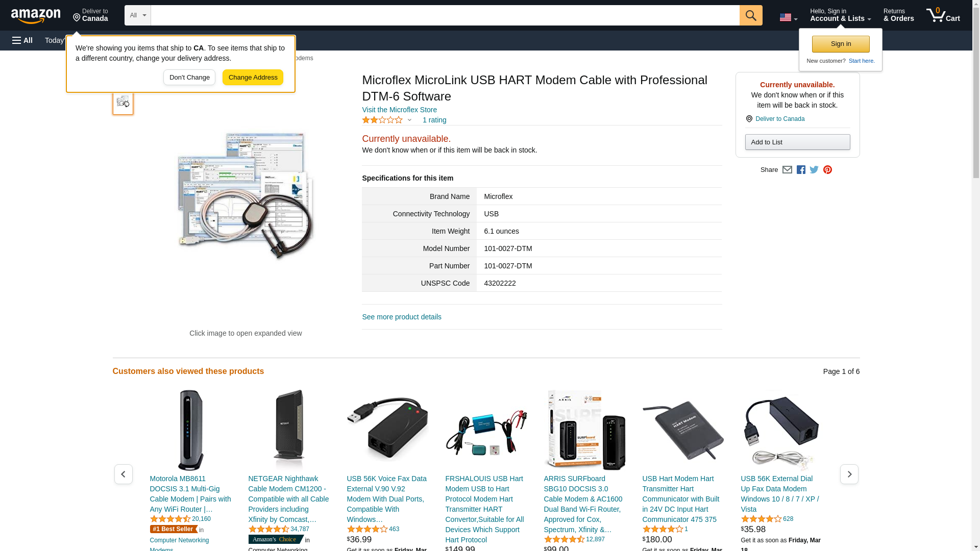The height and width of the screenshot is (551, 980).
Task: Click yellow Sign in button
Action: click(841, 44)
